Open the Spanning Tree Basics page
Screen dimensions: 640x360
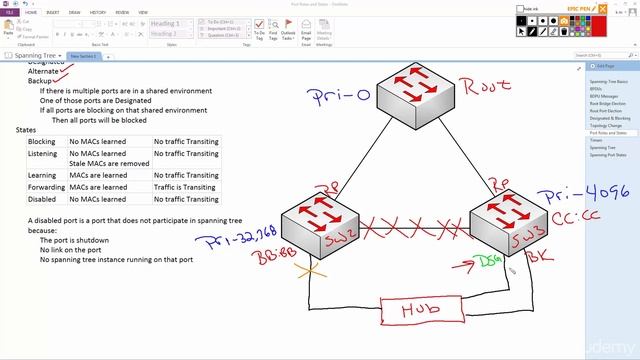pyautogui.click(x=609, y=82)
